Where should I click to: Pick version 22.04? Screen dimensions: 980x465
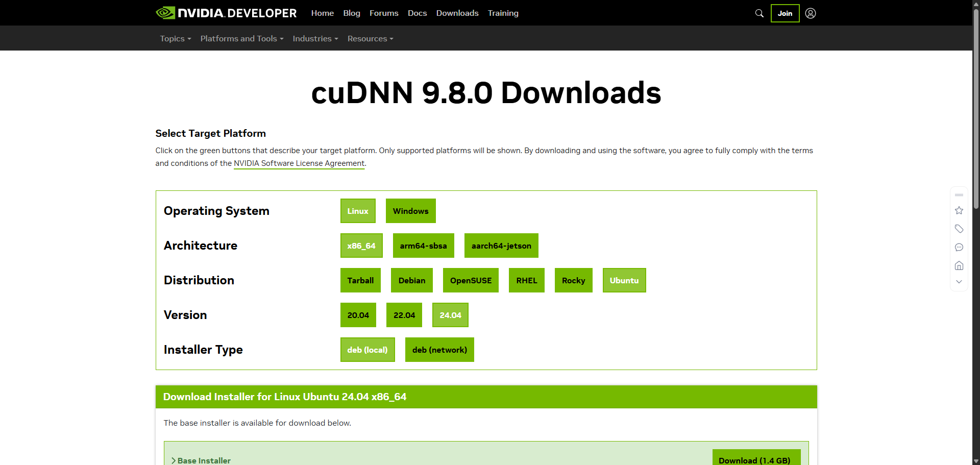point(404,315)
